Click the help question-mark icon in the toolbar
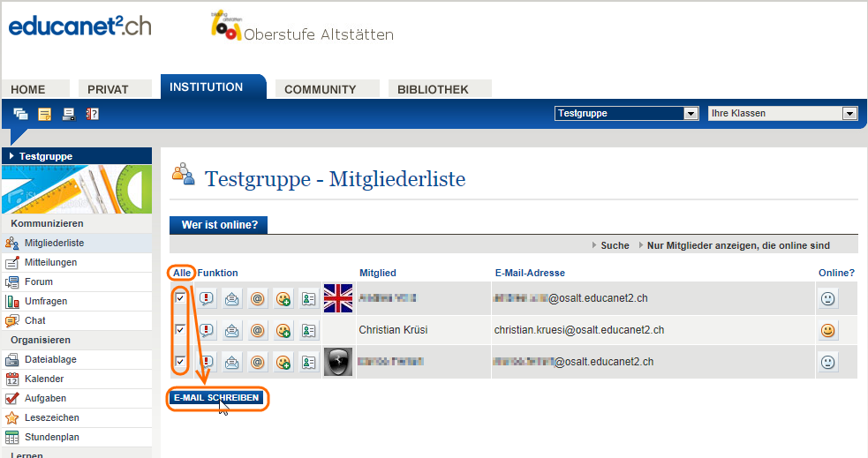 click(92, 114)
